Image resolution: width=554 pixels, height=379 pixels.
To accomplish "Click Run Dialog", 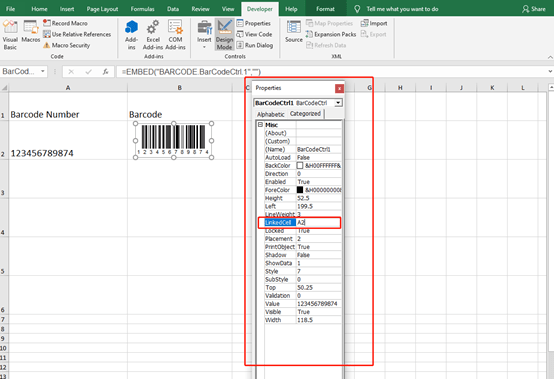I will [255, 45].
